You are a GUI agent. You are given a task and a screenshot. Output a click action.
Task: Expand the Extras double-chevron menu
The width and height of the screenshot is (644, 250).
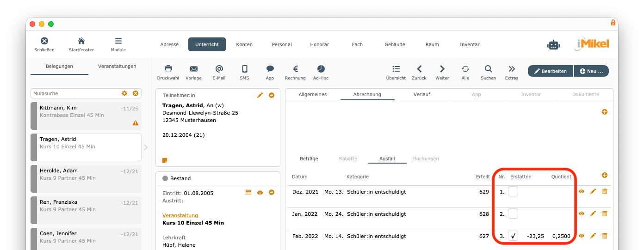512,69
